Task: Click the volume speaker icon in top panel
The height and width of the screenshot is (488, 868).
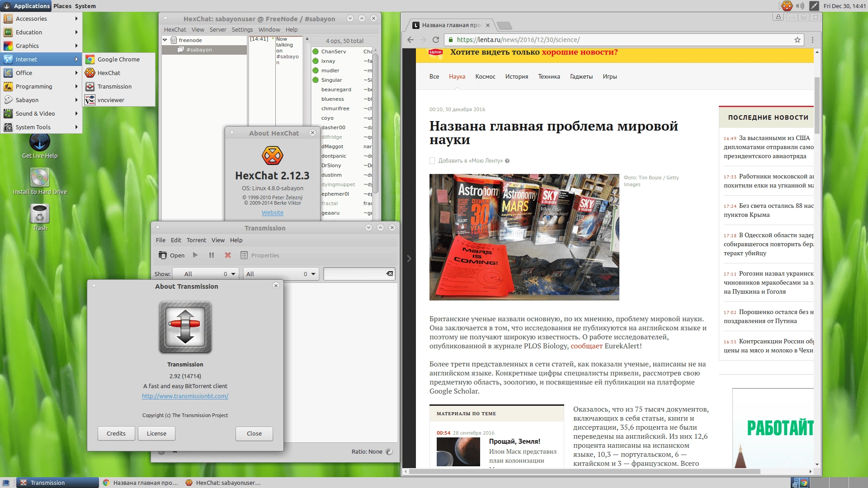Action: 800,6
